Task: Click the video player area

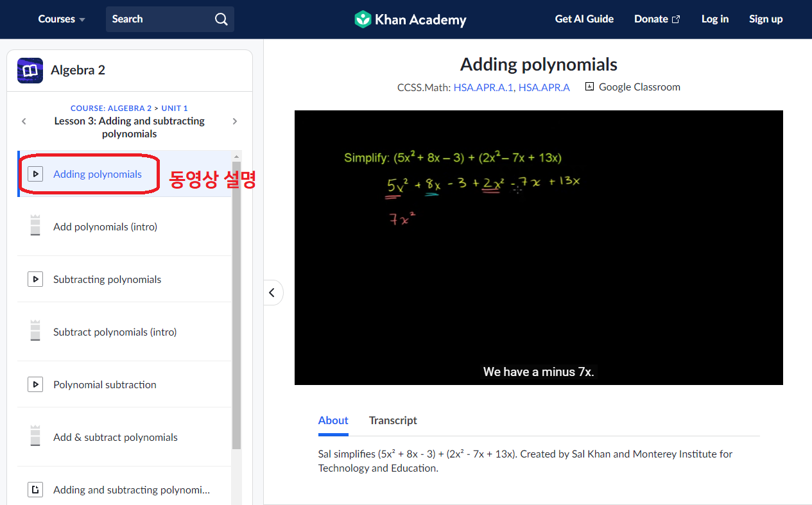Action: [x=539, y=248]
